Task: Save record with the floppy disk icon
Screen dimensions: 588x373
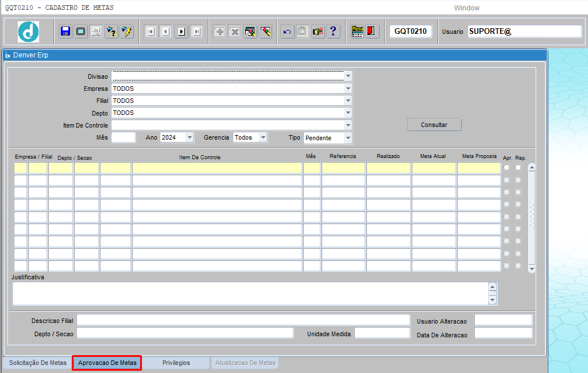Action: 65,32
